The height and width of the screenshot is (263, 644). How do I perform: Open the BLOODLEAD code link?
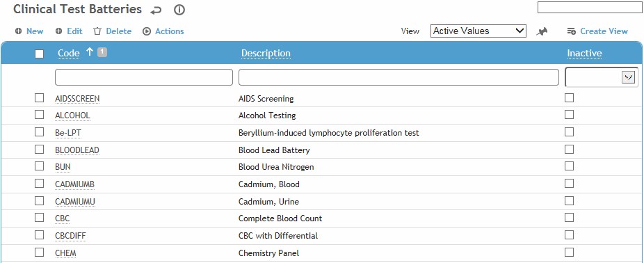(x=77, y=150)
